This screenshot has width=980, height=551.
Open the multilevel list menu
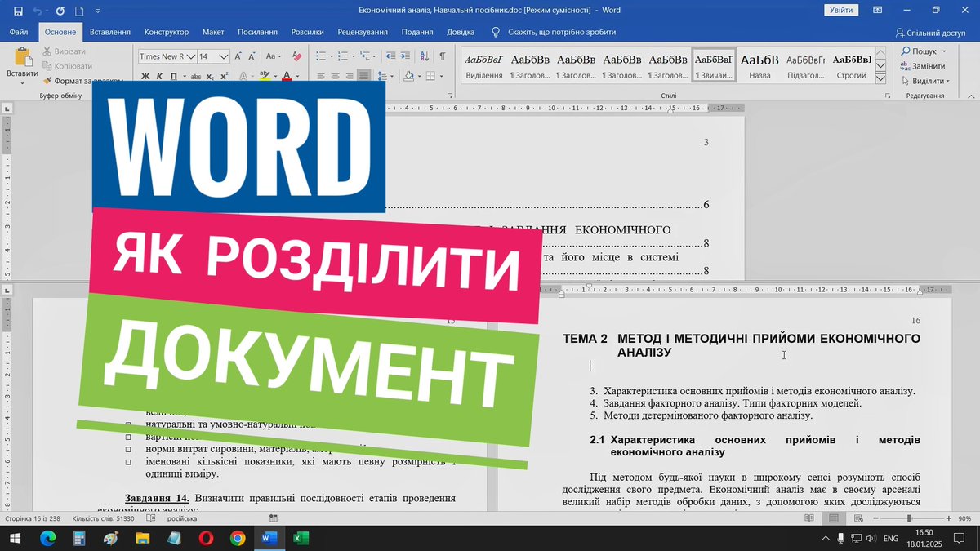pos(367,56)
